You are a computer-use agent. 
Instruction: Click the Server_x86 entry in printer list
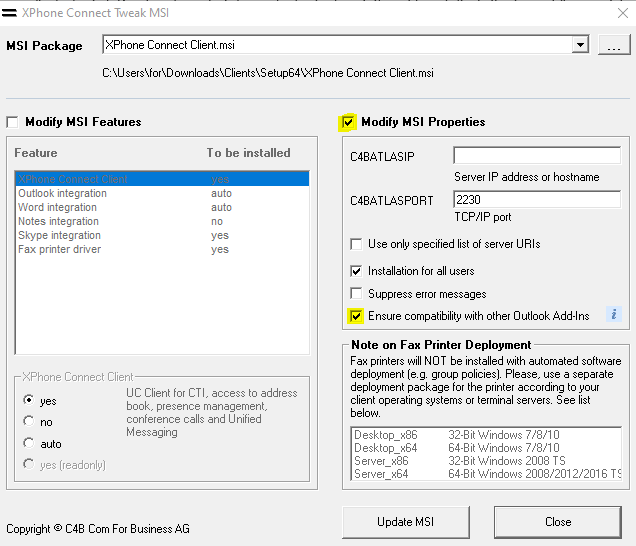(381, 461)
